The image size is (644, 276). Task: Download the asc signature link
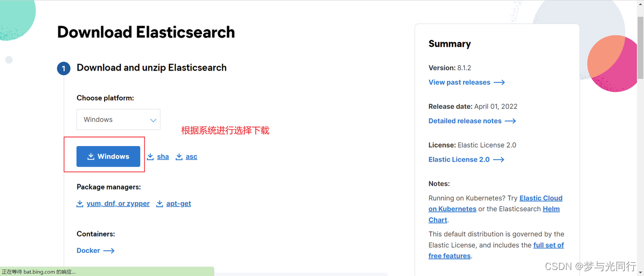pyautogui.click(x=191, y=157)
